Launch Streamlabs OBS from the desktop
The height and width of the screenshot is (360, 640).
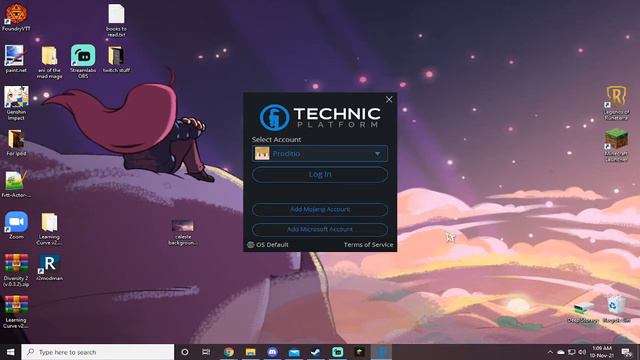[x=83, y=61]
